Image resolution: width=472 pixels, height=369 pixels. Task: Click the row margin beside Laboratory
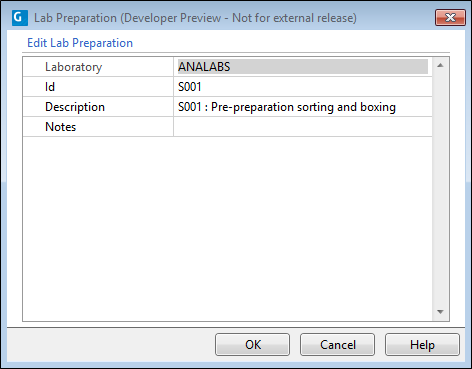click(x=33, y=67)
